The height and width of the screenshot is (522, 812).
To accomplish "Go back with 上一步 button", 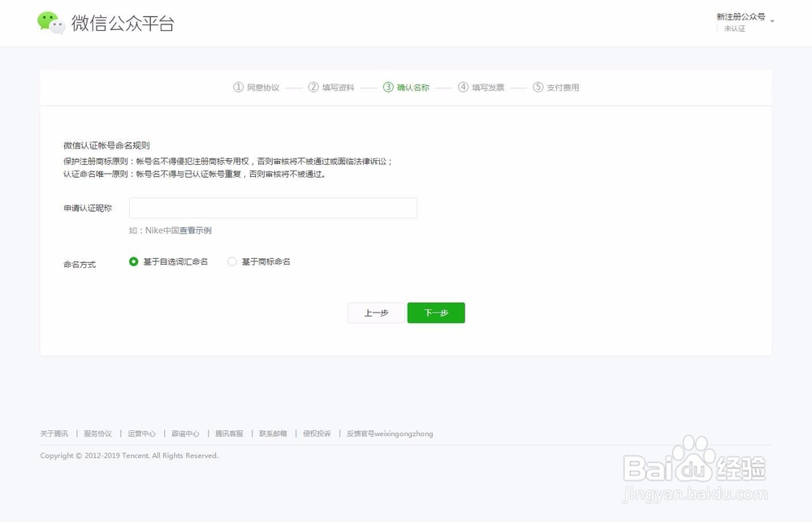I will (x=376, y=313).
